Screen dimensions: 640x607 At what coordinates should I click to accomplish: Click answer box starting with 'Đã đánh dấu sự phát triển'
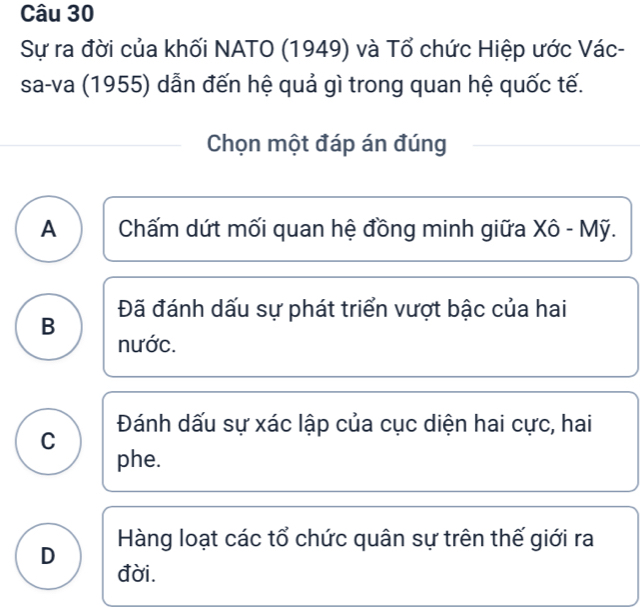pos(370,326)
